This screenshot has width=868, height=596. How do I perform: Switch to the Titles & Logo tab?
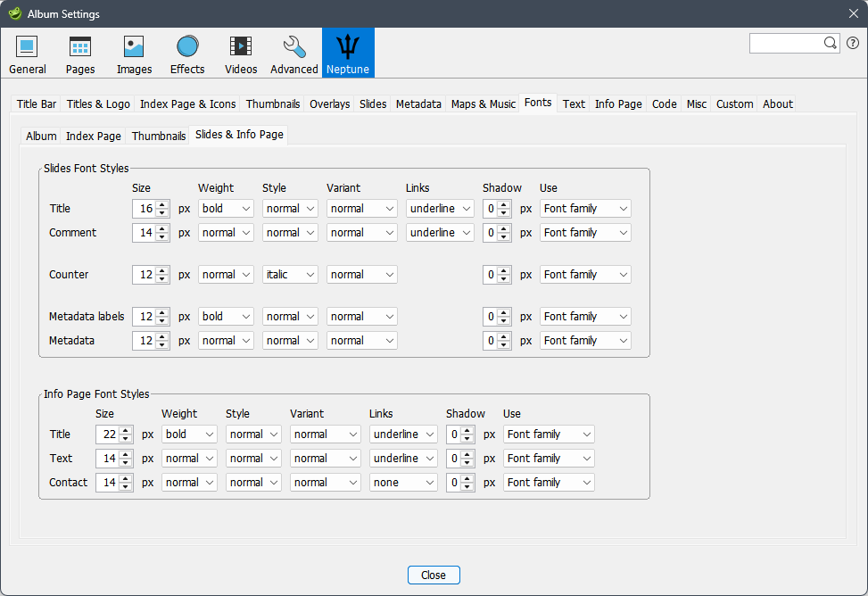pyautogui.click(x=98, y=104)
